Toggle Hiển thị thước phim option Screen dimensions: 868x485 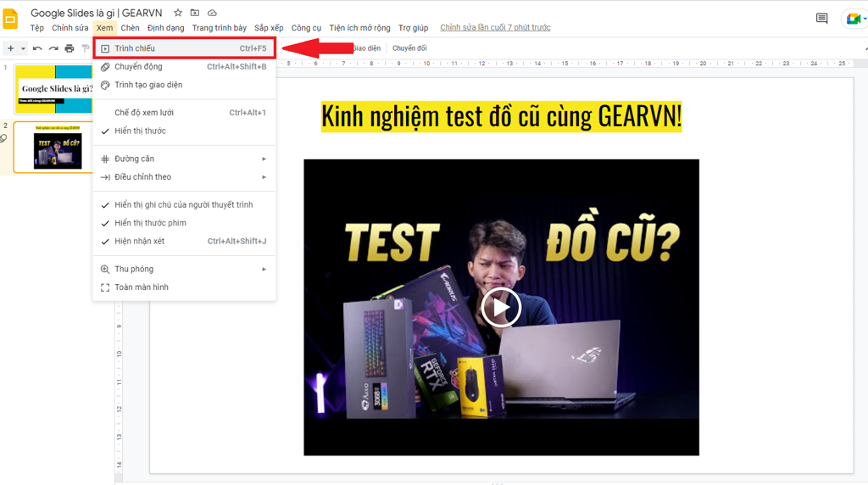coord(184,223)
